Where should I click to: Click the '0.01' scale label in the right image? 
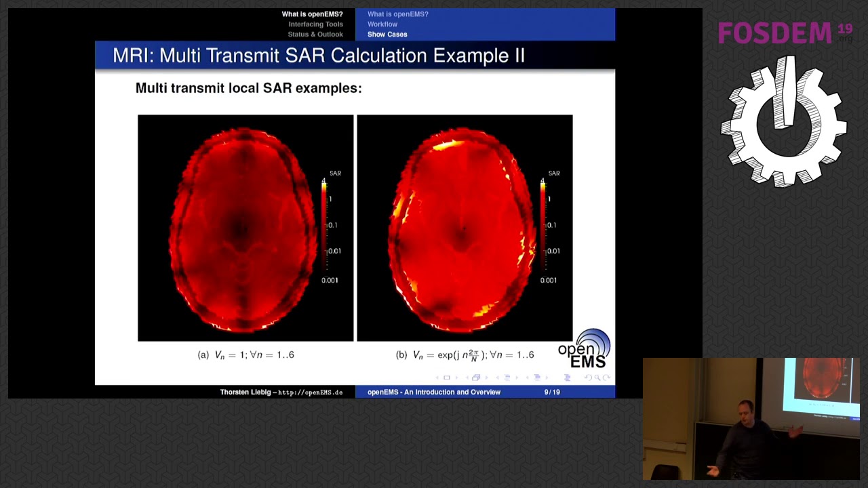coord(553,251)
